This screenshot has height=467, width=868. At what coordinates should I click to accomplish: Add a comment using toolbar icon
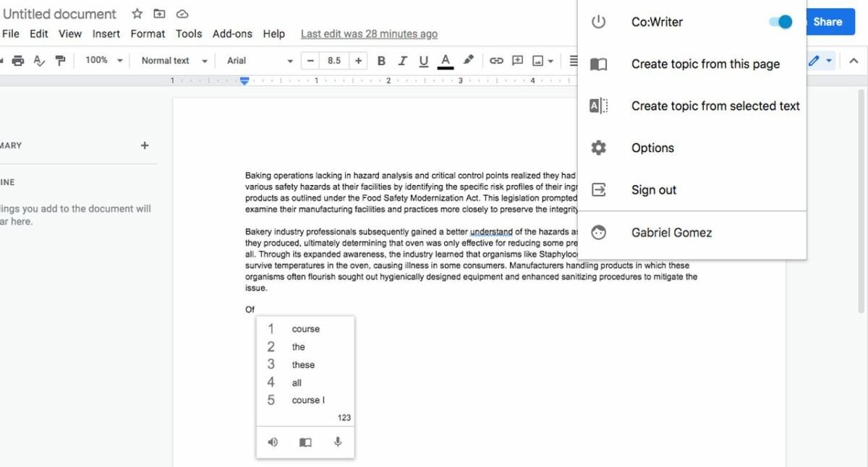(x=517, y=61)
